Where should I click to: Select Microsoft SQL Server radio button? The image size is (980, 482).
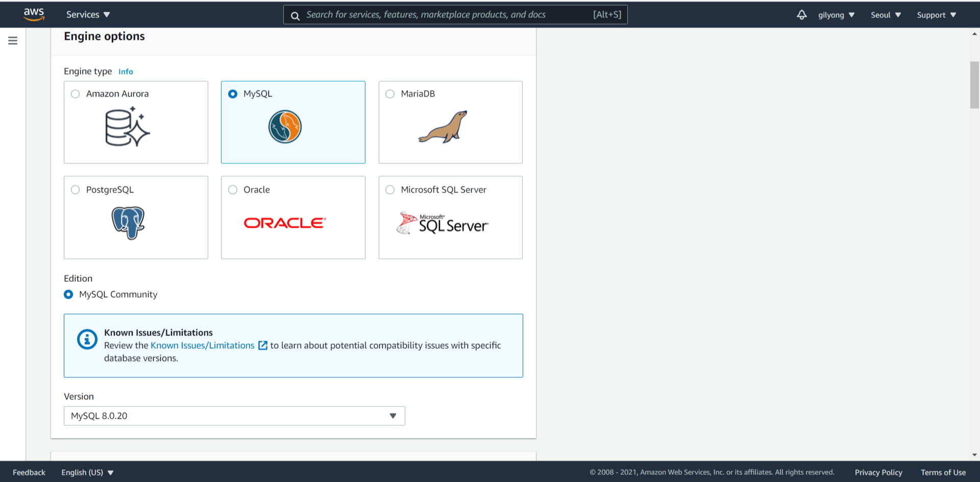390,190
